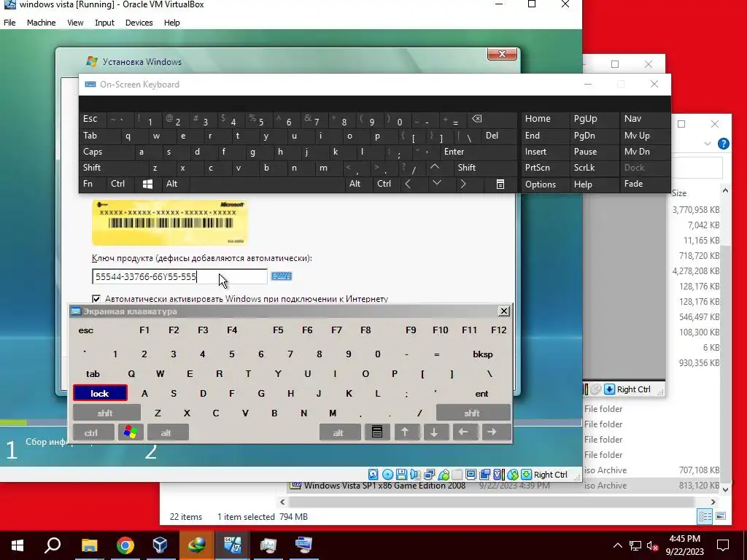Click the floppy disk icon in VirtualBox status bar
The height and width of the screenshot is (560, 747).
[x=402, y=474]
